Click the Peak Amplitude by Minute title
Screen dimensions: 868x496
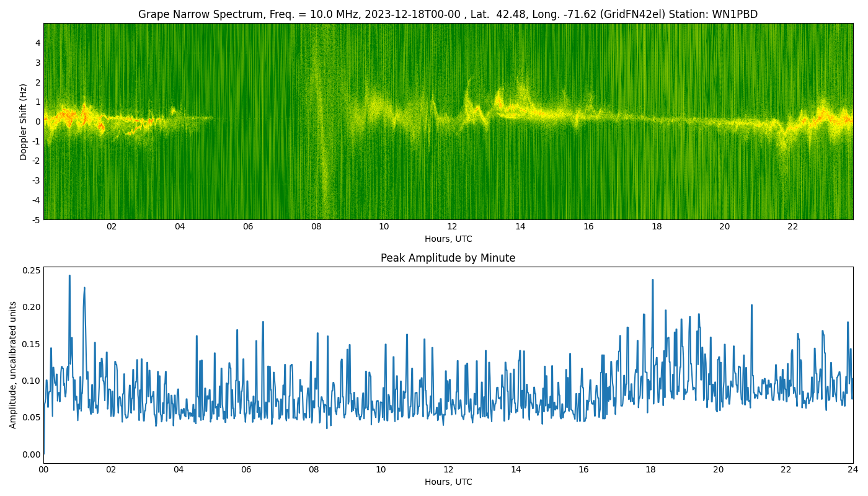tap(448, 258)
